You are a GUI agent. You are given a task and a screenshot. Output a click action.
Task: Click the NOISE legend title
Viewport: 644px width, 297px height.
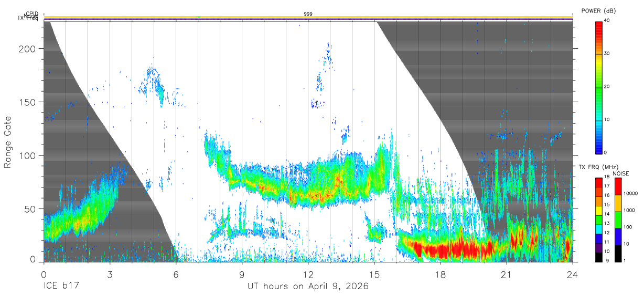[x=621, y=173]
